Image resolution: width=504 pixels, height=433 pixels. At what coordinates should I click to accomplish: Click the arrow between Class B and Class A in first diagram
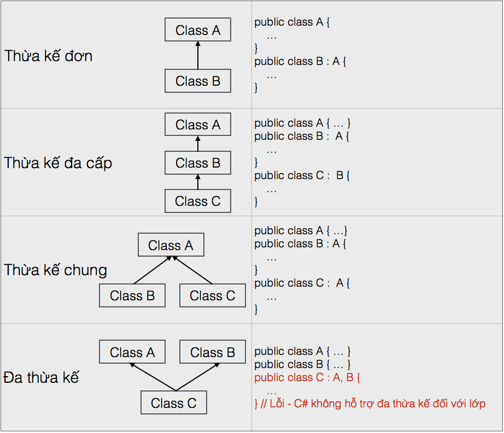198,55
